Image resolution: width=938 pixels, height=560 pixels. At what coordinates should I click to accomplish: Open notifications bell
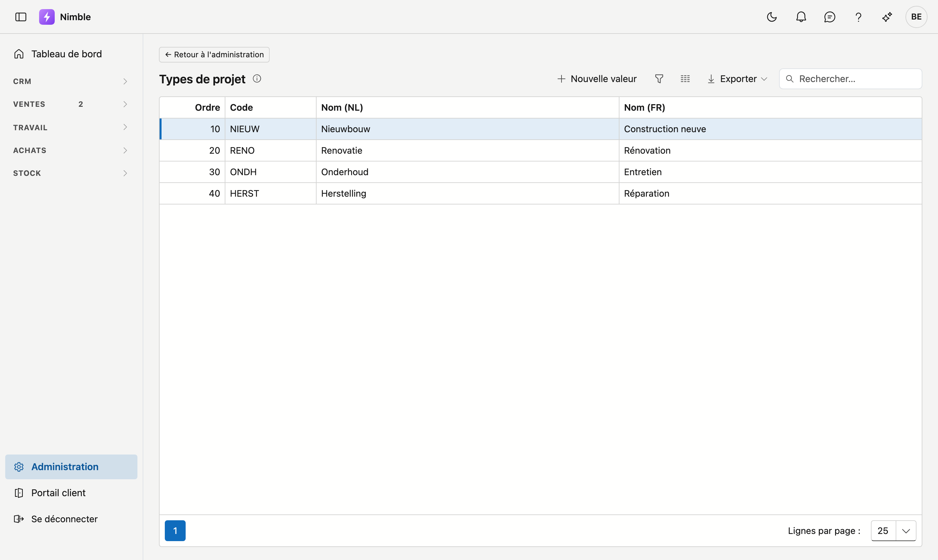pyautogui.click(x=801, y=17)
